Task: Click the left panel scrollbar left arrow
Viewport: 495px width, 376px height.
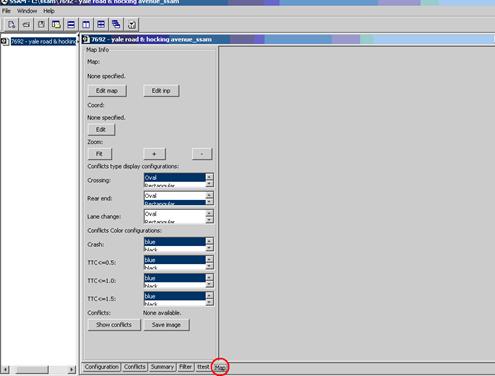Action: click(5, 369)
